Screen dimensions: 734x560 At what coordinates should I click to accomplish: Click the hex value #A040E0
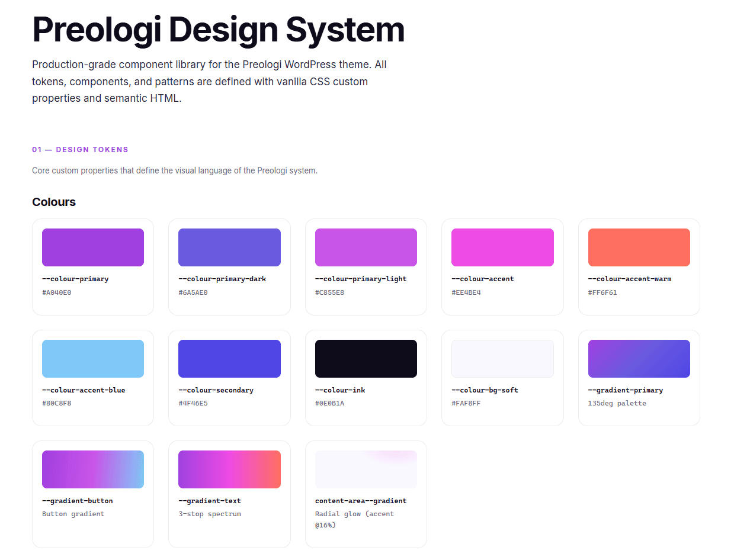57,292
